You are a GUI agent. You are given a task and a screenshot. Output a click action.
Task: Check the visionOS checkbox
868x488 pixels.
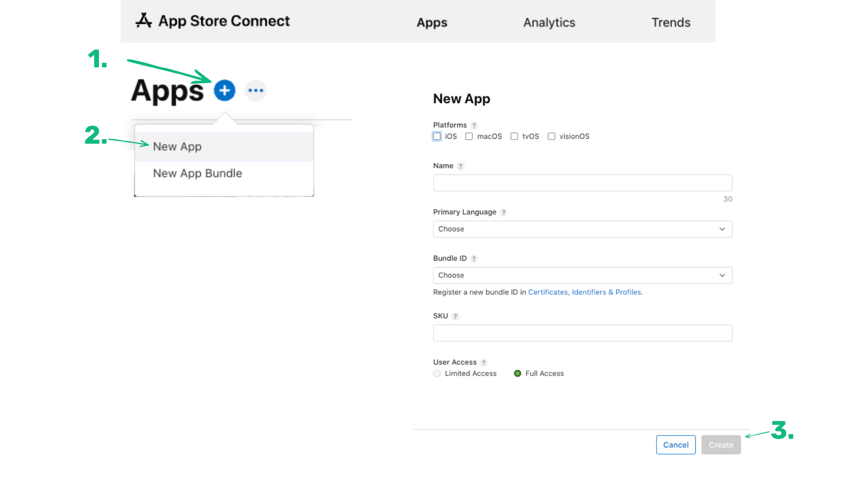pyautogui.click(x=552, y=136)
